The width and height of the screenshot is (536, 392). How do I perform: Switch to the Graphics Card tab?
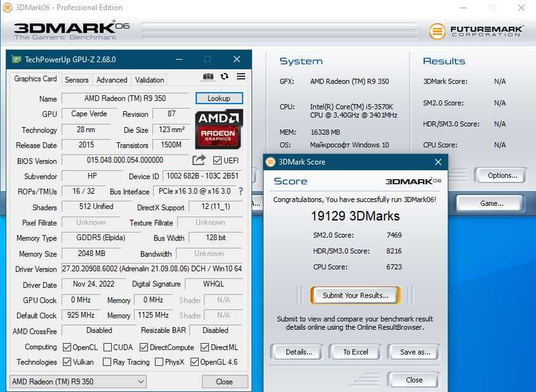[35, 79]
